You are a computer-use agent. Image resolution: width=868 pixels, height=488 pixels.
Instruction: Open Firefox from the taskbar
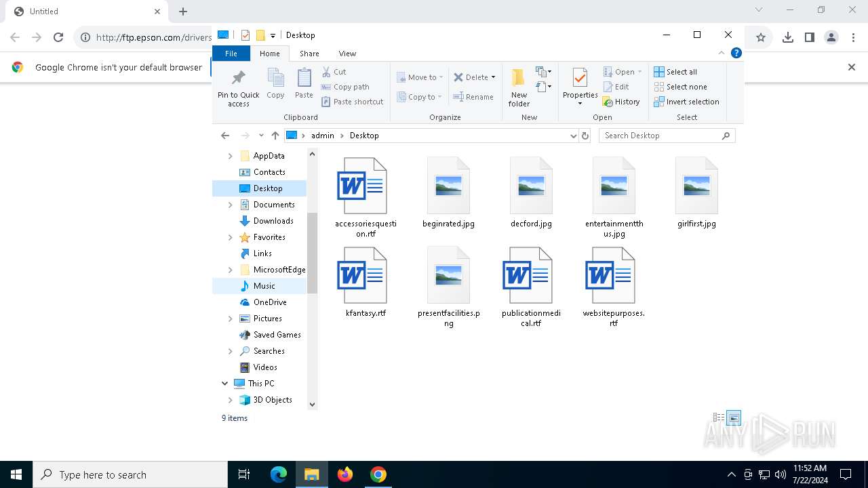[x=345, y=474]
